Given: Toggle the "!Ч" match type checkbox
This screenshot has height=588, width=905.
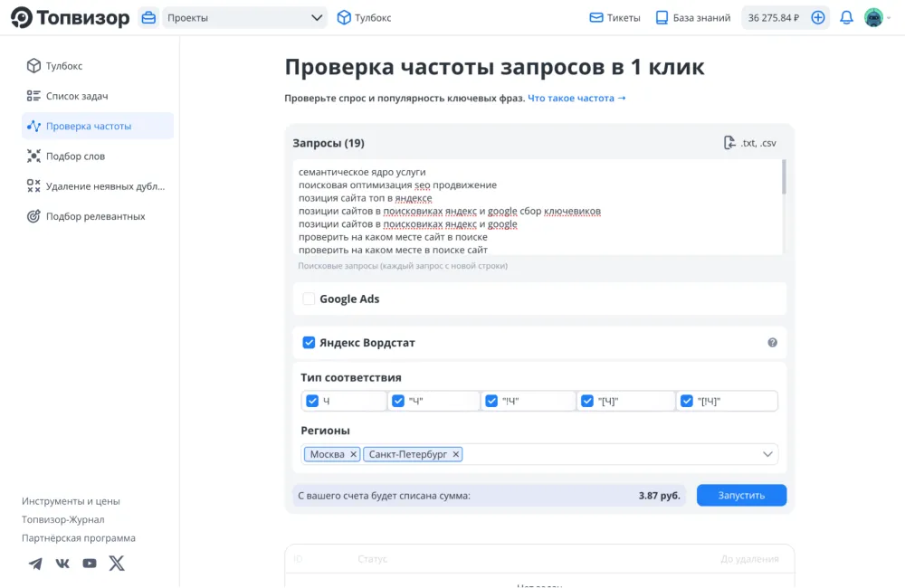Looking at the screenshot, I should coord(491,401).
